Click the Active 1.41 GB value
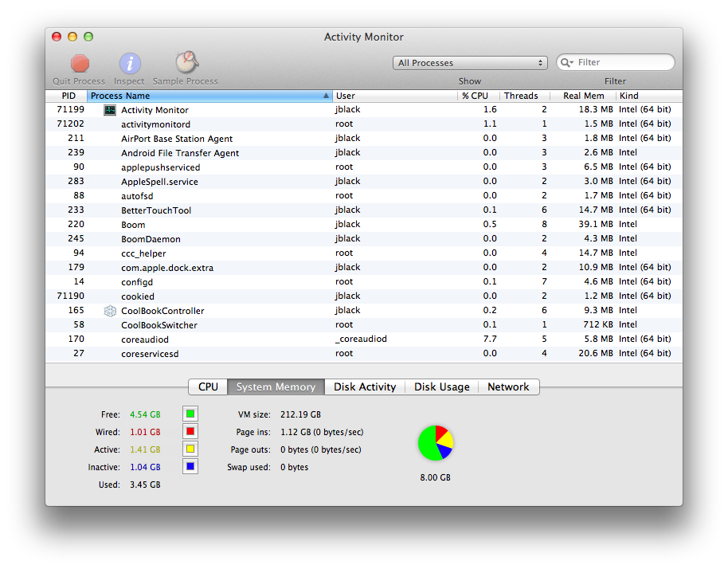 click(145, 449)
